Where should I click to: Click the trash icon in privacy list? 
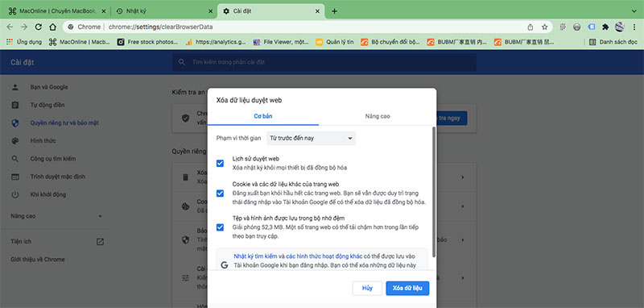coord(186,177)
